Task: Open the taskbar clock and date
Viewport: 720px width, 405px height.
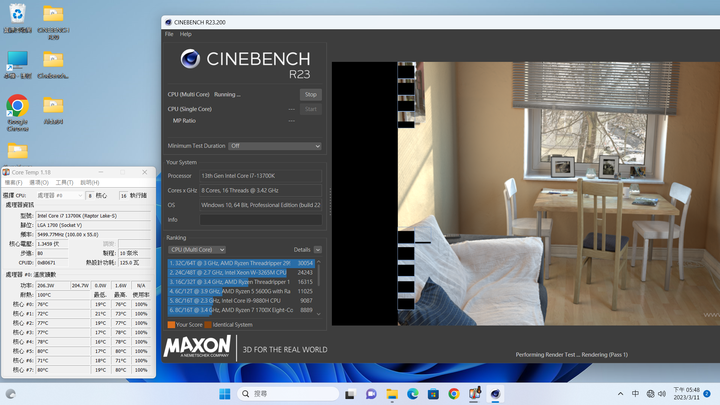Action: 686,394
